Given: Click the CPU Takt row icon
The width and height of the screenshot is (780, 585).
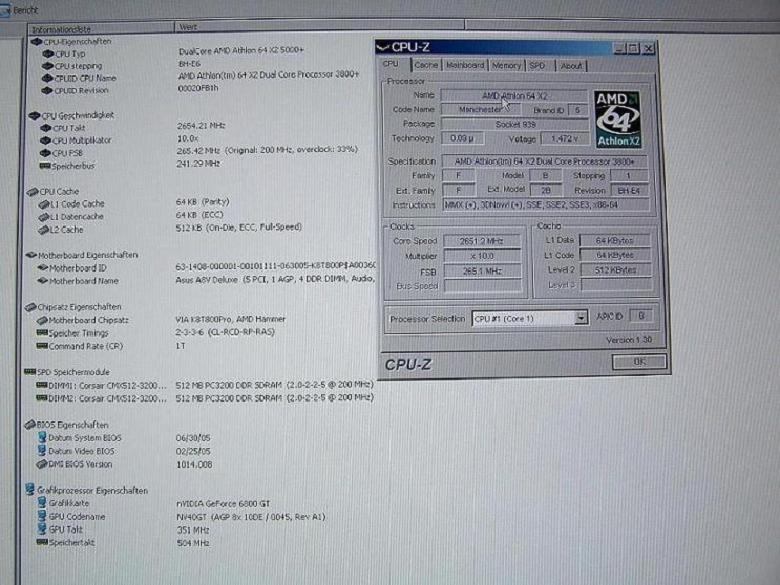Looking at the screenshot, I should 46,128.
